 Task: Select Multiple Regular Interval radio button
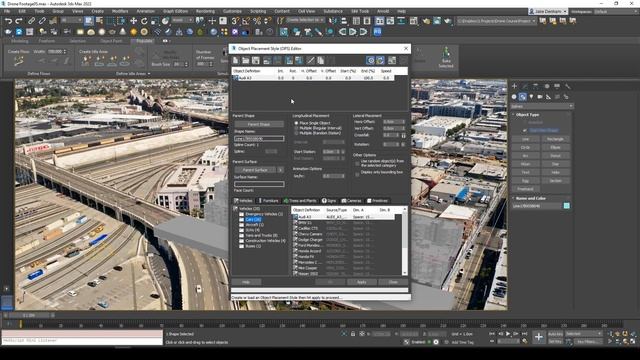click(296, 128)
